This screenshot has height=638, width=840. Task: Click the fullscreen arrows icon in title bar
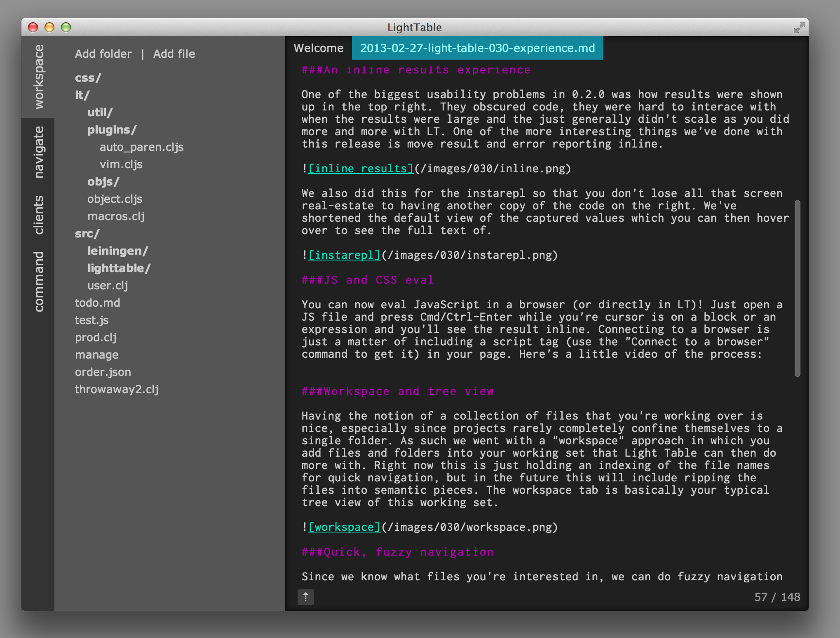pos(799,28)
